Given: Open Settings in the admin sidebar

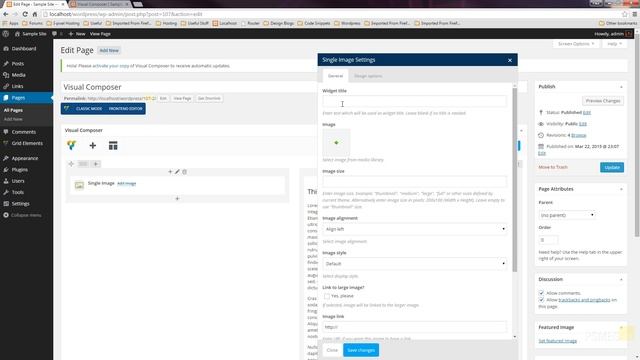Looking at the screenshot, I should tap(20, 204).
